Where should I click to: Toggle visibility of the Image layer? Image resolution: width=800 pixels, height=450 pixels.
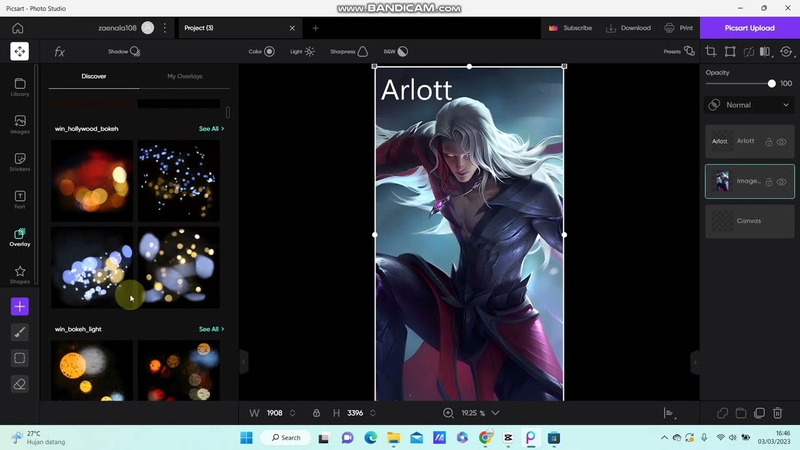(x=781, y=181)
